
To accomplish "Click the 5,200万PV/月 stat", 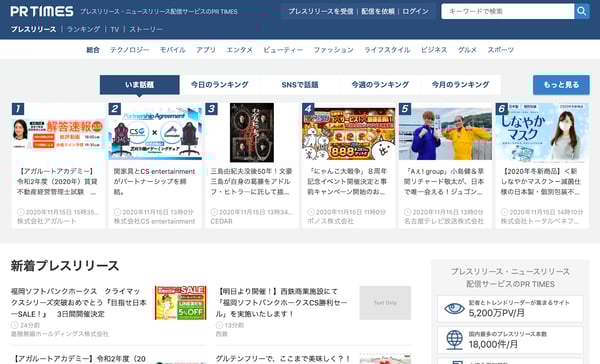I will pyautogui.click(x=497, y=313).
